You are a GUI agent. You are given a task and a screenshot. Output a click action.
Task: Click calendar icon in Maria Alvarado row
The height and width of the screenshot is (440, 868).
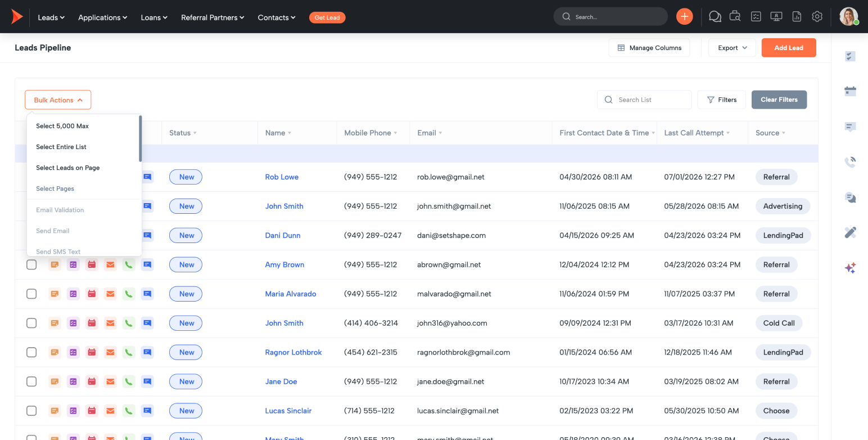click(x=92, y=294)
